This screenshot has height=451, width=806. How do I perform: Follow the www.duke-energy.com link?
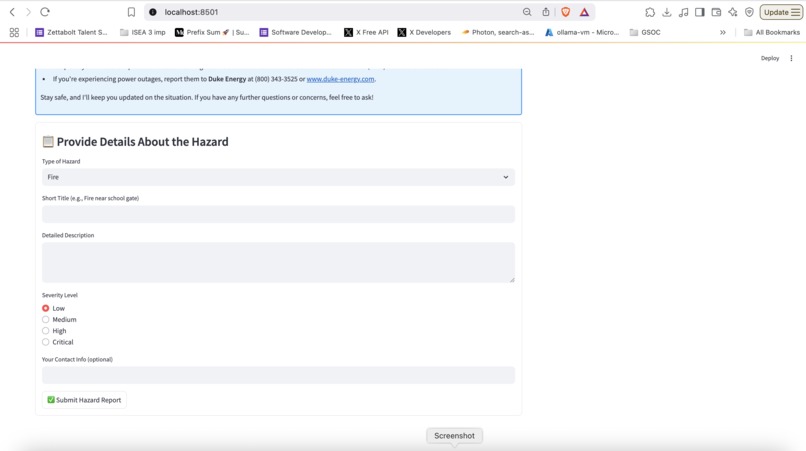[340, 79]
